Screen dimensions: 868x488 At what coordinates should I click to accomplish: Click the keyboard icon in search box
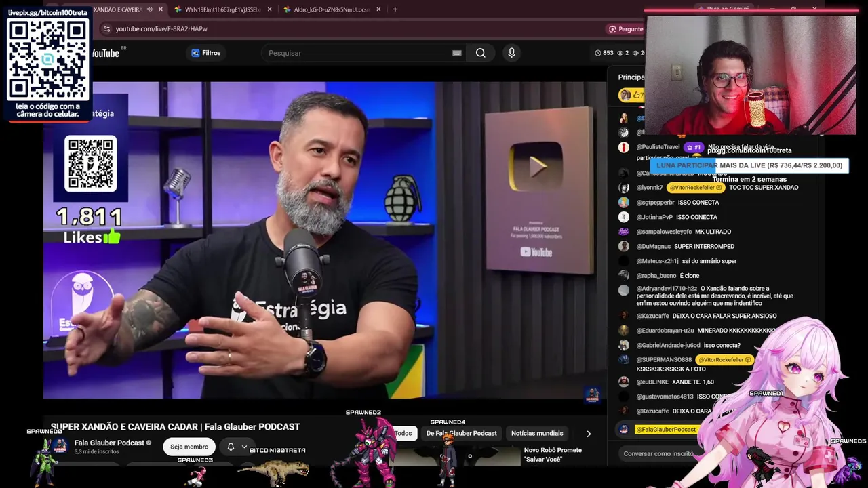pos(457,53)
